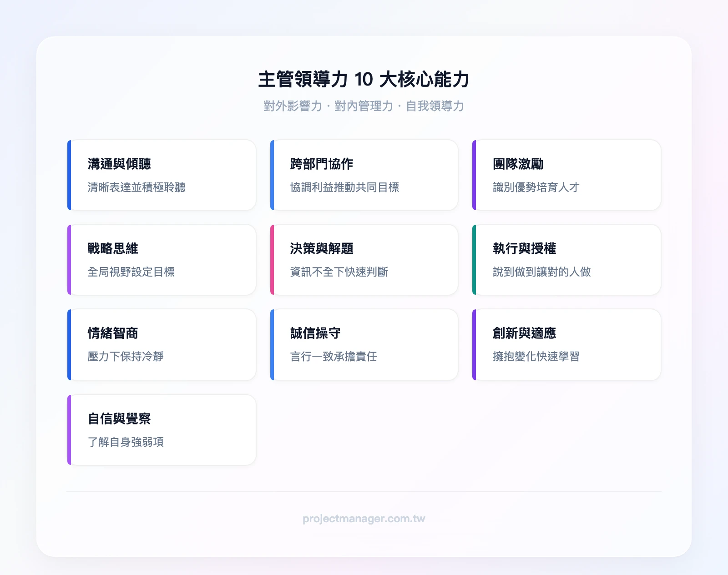
Task: Click the text 資訊不全下快速判斷
Action: tap(339, 272)
